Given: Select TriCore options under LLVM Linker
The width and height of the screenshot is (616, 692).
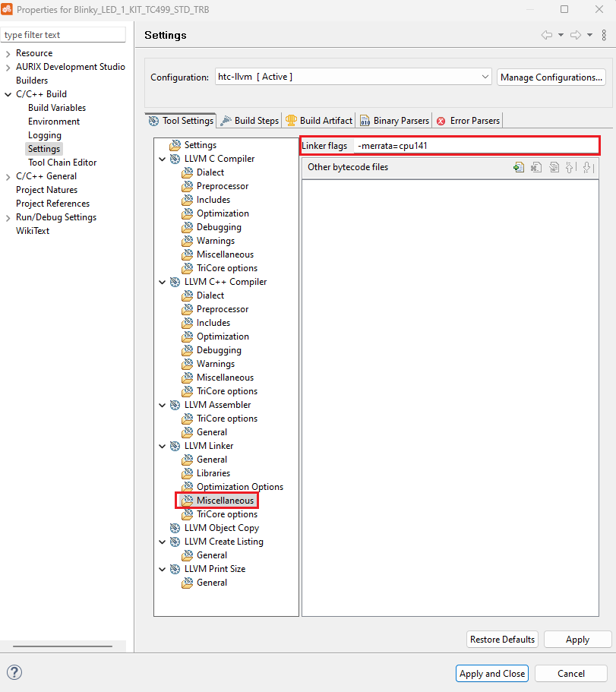Looking at the screenshot, I should 226,514.
